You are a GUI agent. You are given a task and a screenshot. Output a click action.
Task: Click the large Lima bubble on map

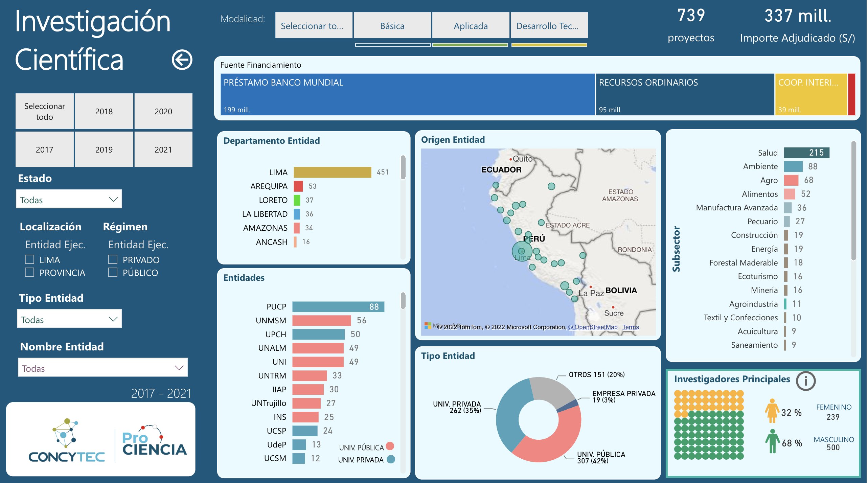522,251
